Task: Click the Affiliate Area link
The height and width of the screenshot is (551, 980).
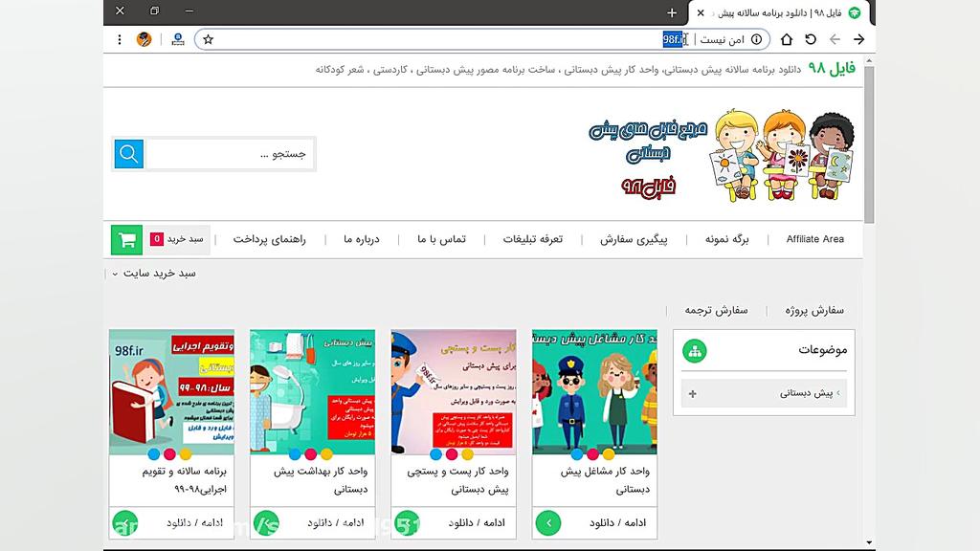Action: click(814, 239)
